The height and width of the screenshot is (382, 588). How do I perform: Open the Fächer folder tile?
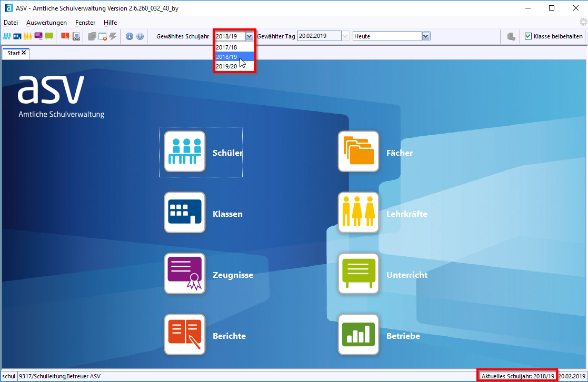point(358,152)
